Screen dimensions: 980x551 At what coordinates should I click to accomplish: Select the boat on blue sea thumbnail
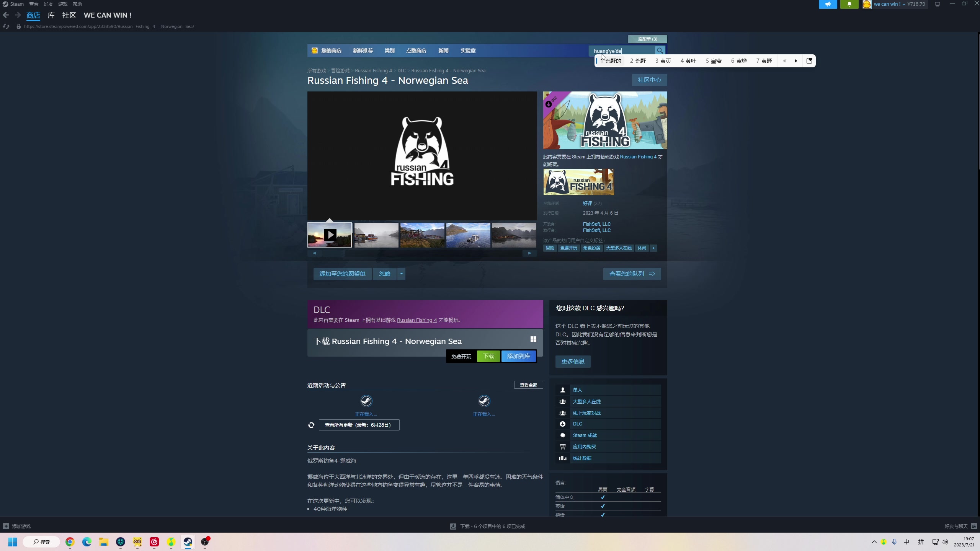(468, 235)
